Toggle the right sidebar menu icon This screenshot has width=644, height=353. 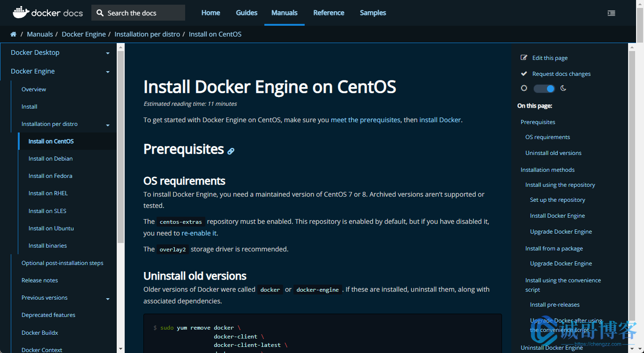pos(611,13)
